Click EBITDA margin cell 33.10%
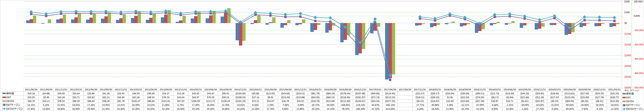The height and width of the screenshot is (111, 644). tap(166, 109)
